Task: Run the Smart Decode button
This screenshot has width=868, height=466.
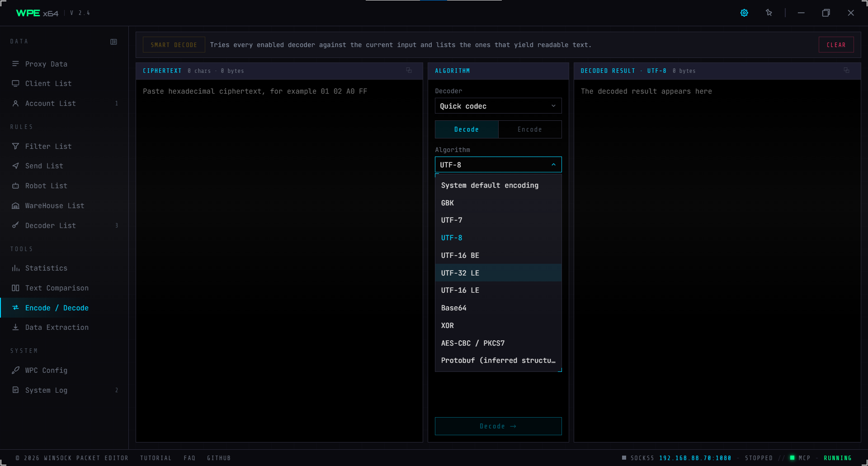Action: click(x=174, y=45)
